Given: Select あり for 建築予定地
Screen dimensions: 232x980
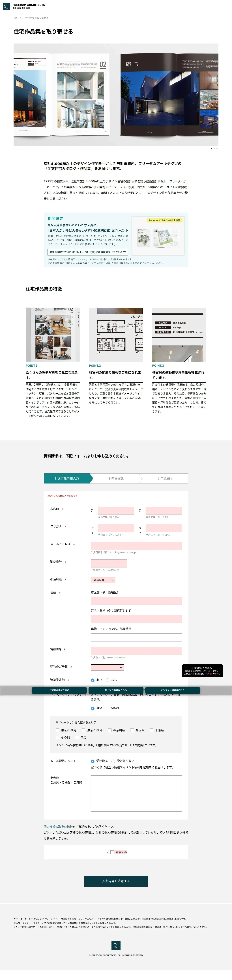Looking at the screenshot, I should click(93, 680).
